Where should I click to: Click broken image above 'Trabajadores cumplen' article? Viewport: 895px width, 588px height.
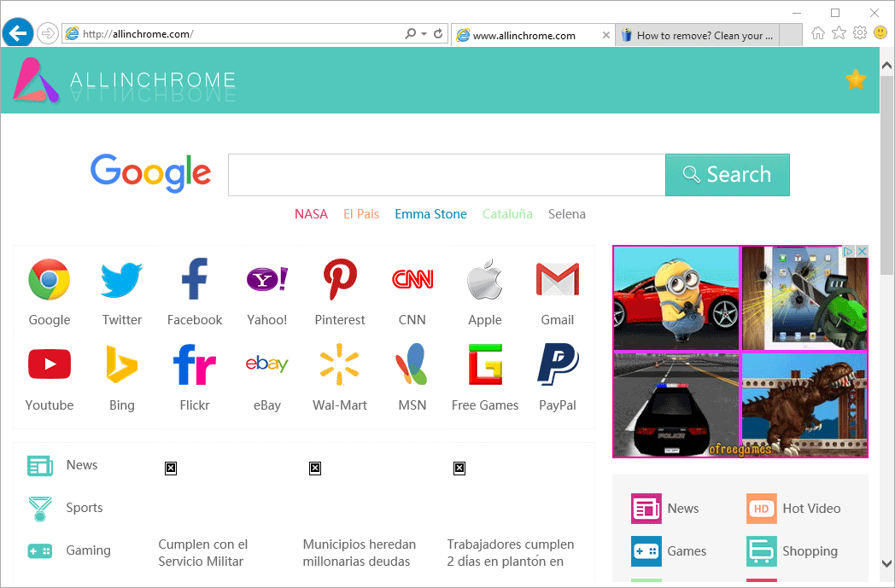click(459, 469)
